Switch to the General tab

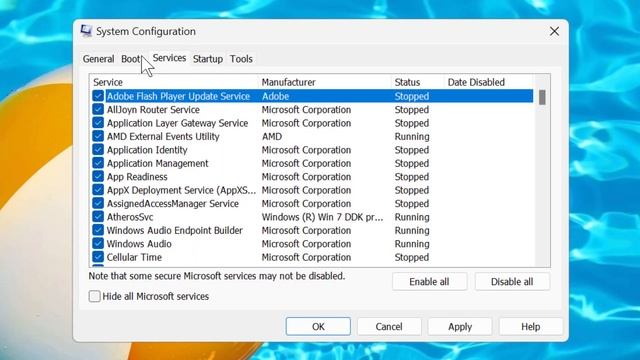pos(98,59)
